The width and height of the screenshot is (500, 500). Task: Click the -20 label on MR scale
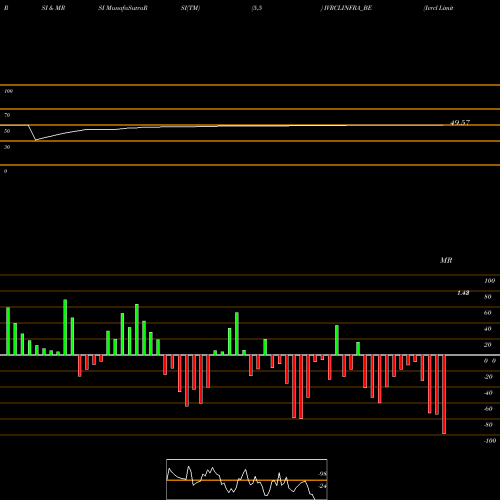coord(488,377)
